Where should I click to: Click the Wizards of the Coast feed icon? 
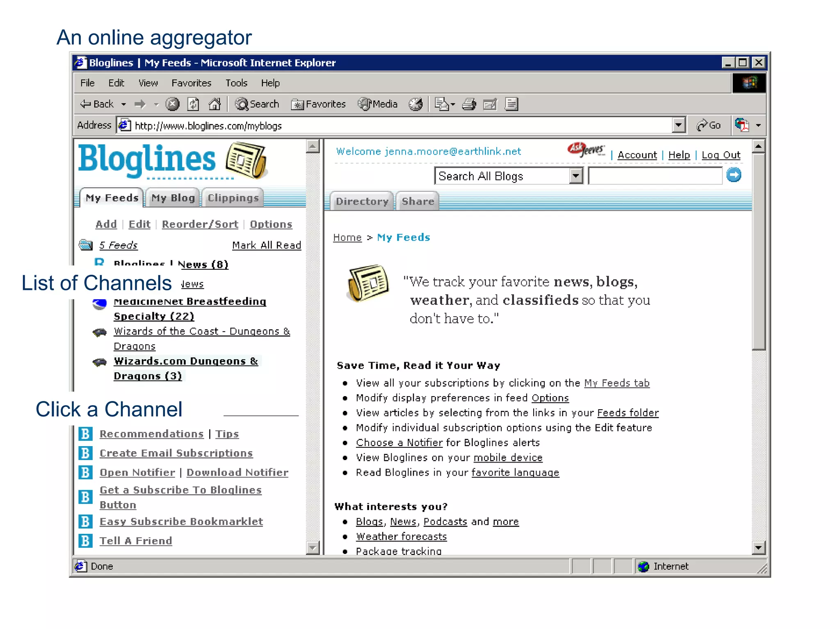tap(99, 332)
